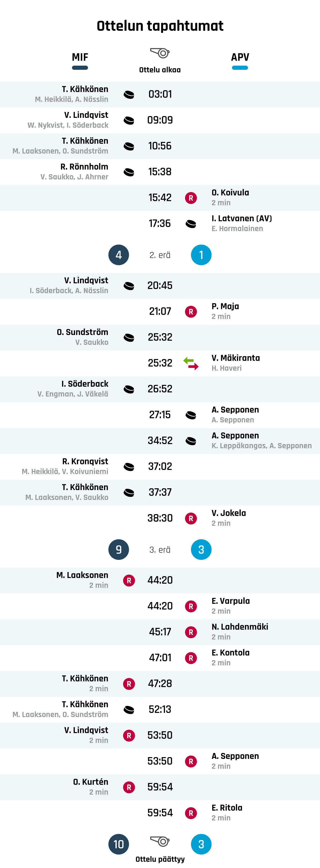The image size is (320, 868).
Task: Click the penalty icon for E. Ritola
Action: [x=191, y=813]
